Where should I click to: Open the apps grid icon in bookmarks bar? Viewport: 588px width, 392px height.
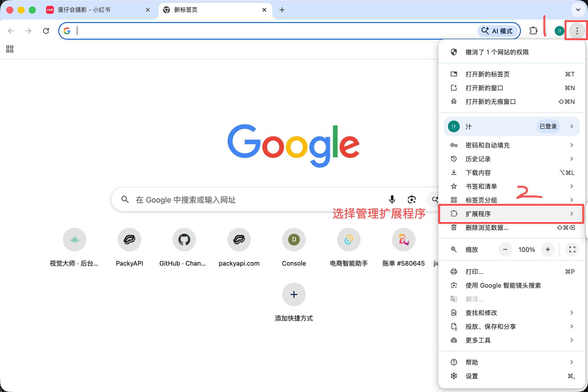[x=10, y=49]
